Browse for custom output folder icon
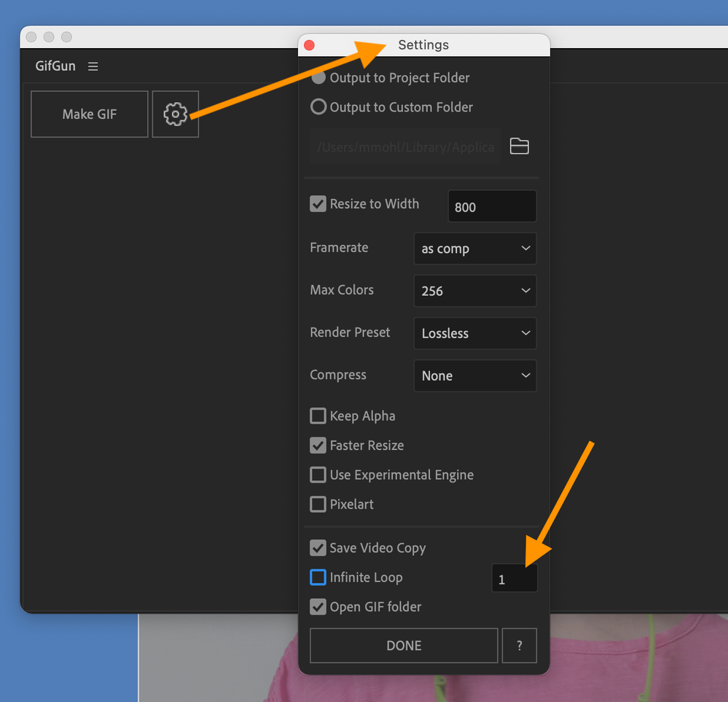This screenshot has width=728, height=702. point(519,146)
